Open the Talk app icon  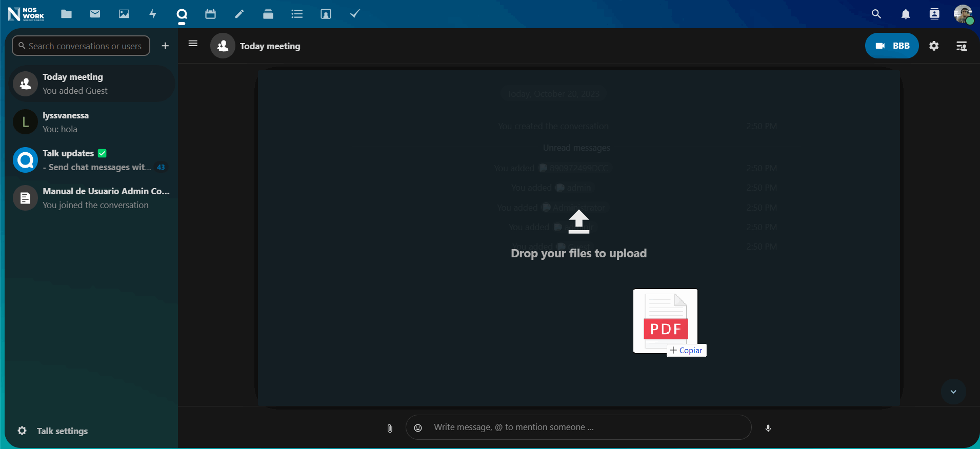[182, 14]
